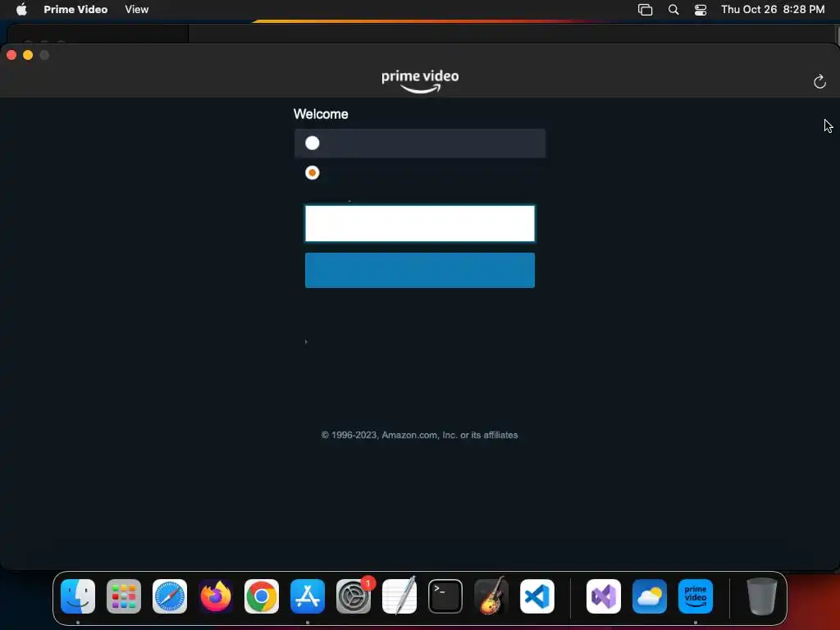Viewport: 840px width, 630px height.
Task: Open Launchpad from the Dock
Action: click(124, 596)
